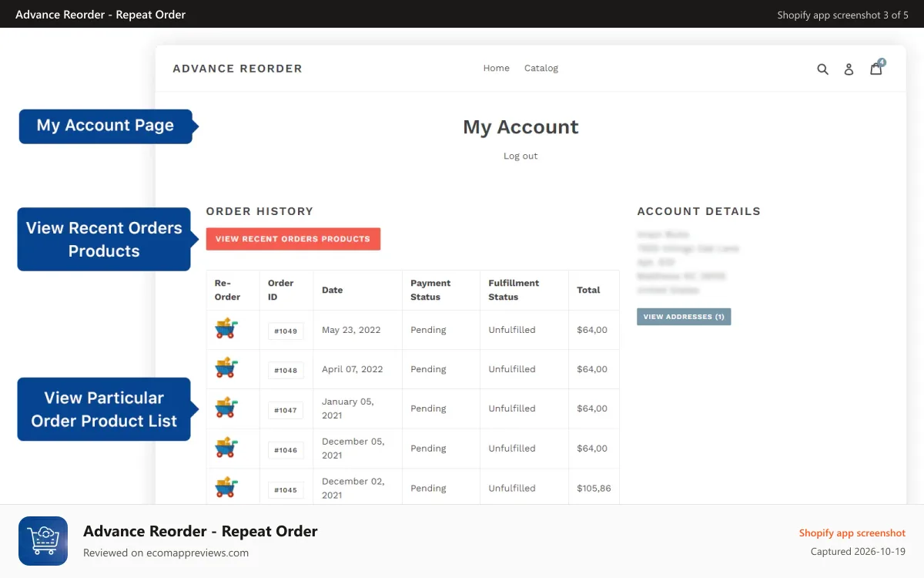Click the re-order cart icon for order #1049

pyautogui.click(x=226, y=329)
